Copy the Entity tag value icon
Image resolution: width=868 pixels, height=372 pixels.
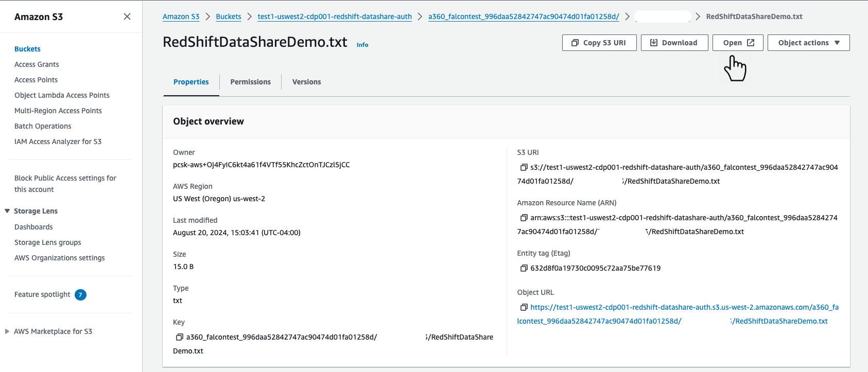[524, 268]
